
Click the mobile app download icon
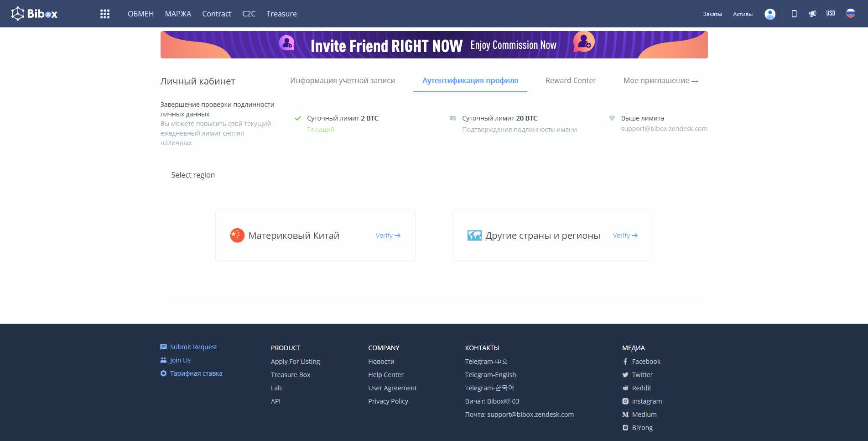point(794,14)
